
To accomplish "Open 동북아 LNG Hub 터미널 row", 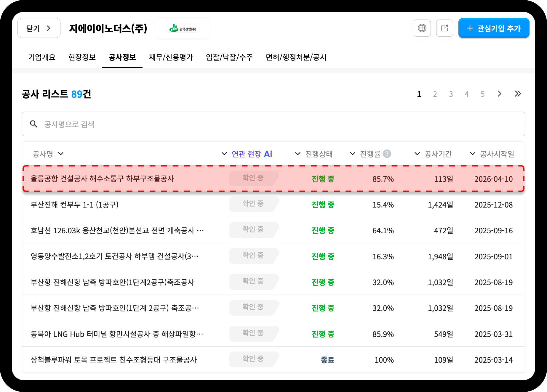I will coord(273,334).
